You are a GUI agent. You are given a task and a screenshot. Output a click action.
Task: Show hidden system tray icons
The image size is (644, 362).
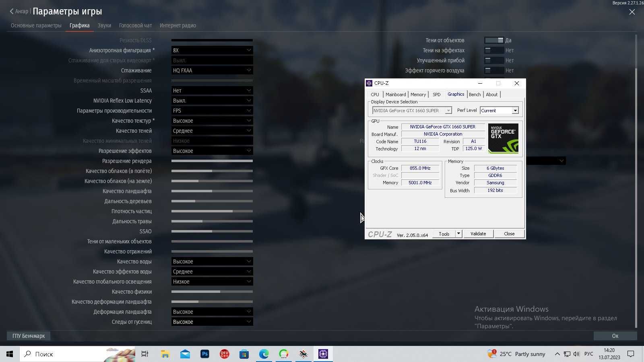click(x=557, y=354)
